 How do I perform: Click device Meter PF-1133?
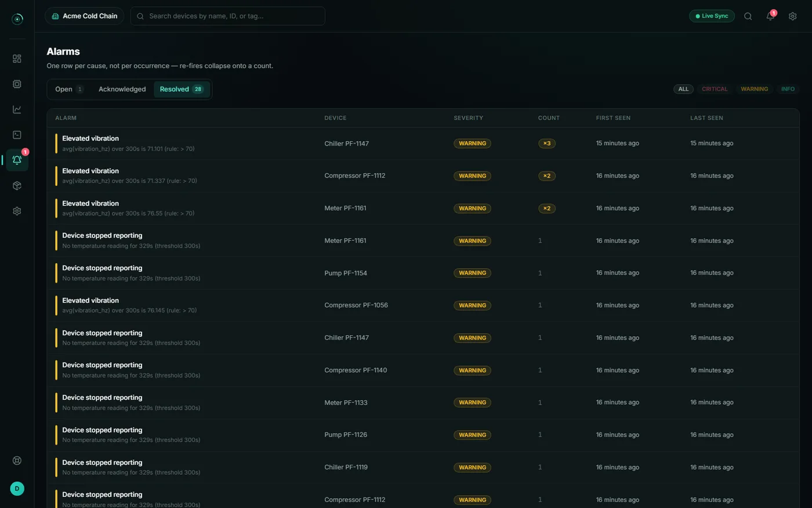346,402
